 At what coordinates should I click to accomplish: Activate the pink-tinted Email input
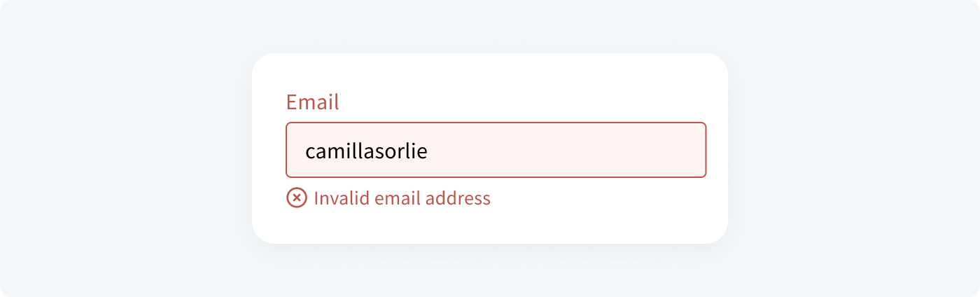[x=496, y=151]
